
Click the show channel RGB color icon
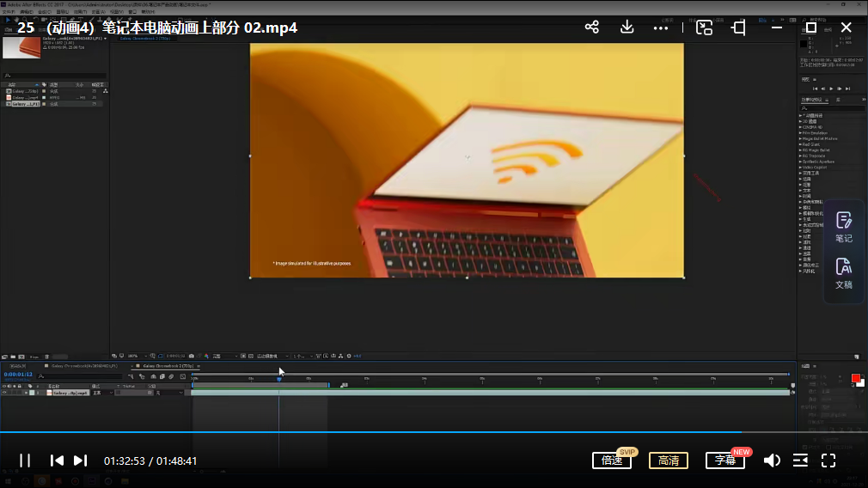tap(206, 356)
